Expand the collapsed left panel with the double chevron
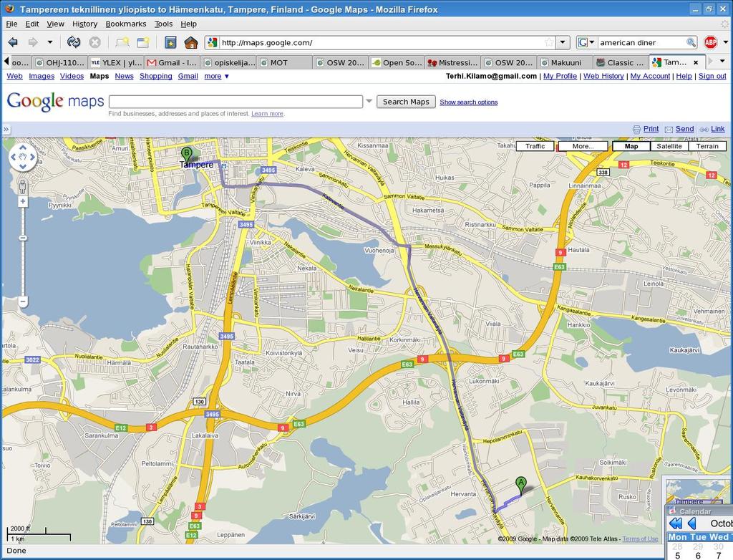 click(x=6, y=129)
